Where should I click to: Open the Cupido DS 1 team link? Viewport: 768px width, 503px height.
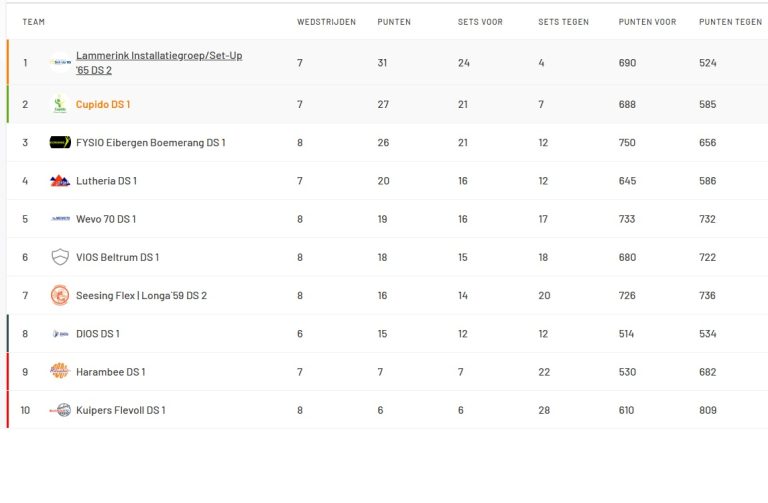(x=103, y=105)
